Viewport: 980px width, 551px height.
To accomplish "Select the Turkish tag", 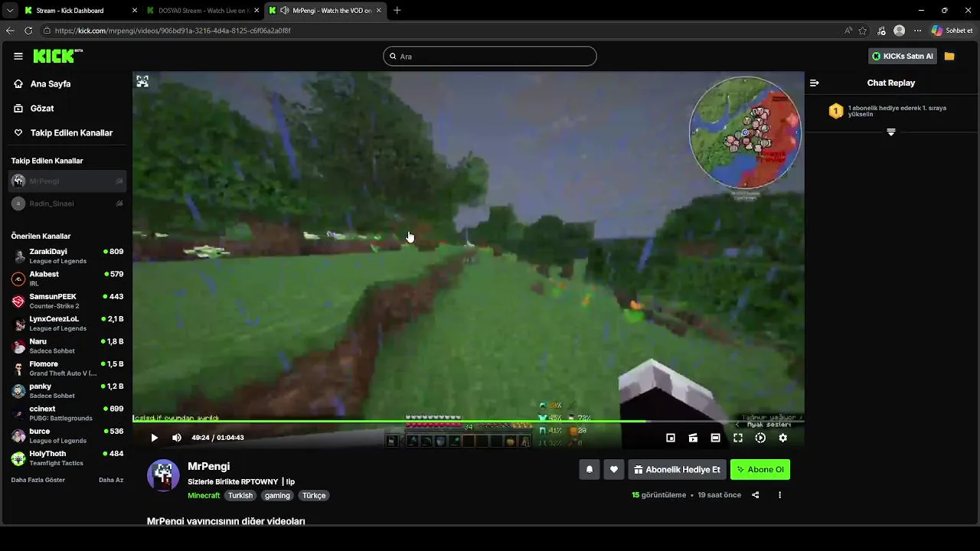I will click(x=240, y=495).
